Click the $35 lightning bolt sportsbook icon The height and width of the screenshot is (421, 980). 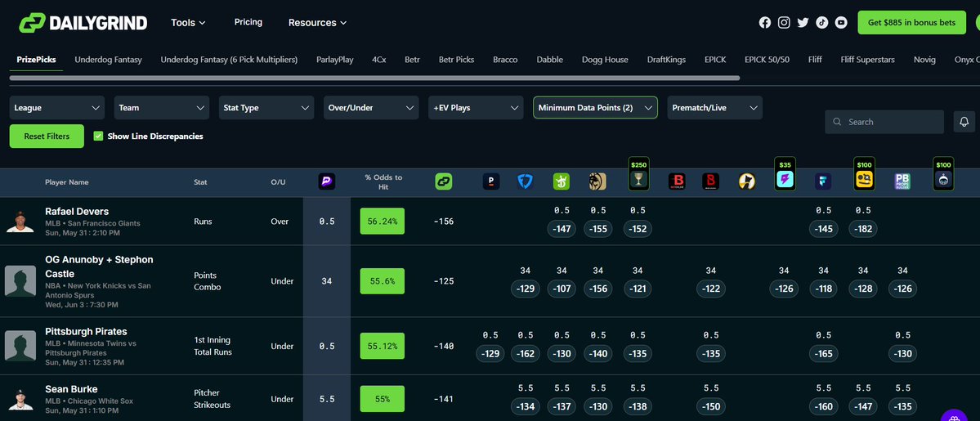(785, 174)
